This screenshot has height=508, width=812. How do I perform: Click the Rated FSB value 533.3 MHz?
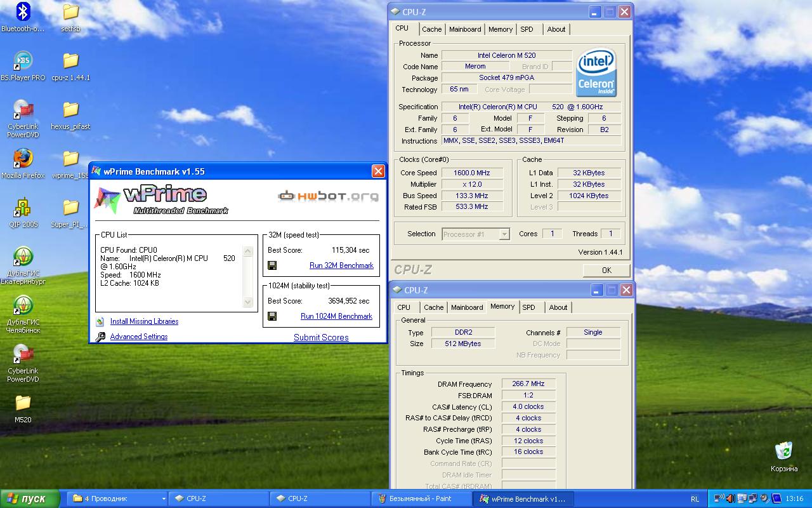[x=472, y=207]
